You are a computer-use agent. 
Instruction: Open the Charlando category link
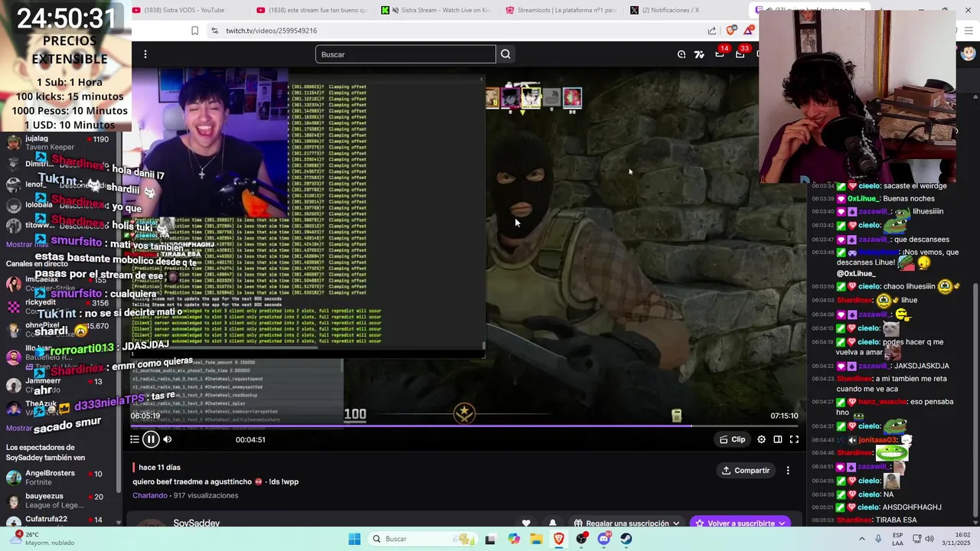[x=150, y=495]
